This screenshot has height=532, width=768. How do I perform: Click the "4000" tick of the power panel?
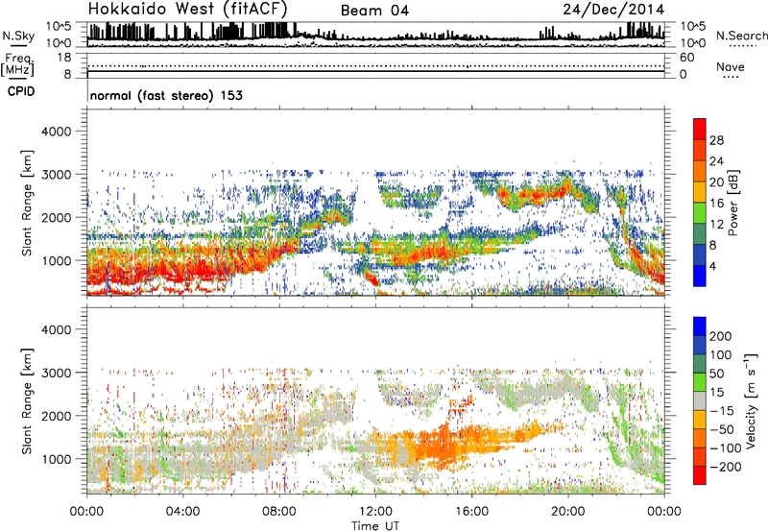pos(57,132)
